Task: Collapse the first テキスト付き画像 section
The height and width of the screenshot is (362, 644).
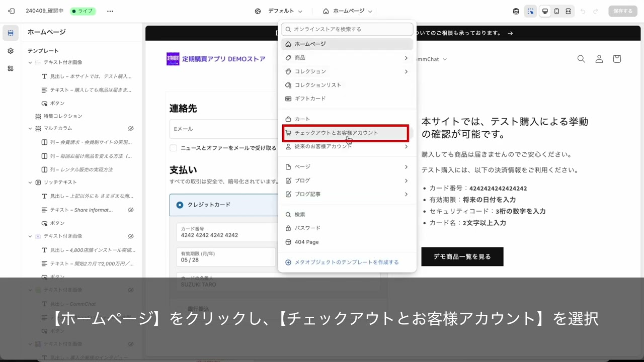Action: (30, 62)
